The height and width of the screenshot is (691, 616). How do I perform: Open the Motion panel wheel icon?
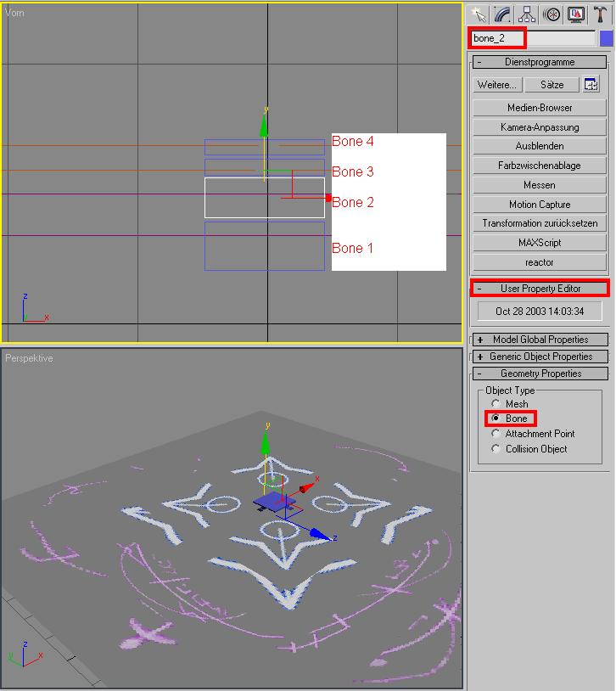pos(552,14)
